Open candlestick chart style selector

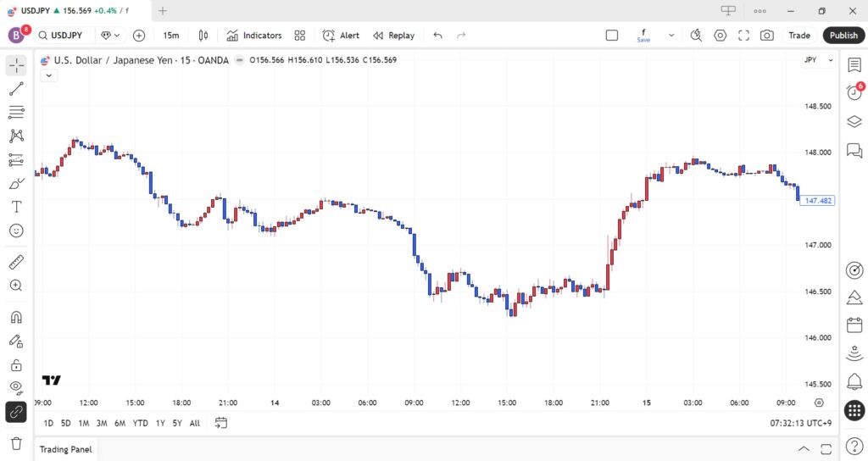(x=203, y=36)
